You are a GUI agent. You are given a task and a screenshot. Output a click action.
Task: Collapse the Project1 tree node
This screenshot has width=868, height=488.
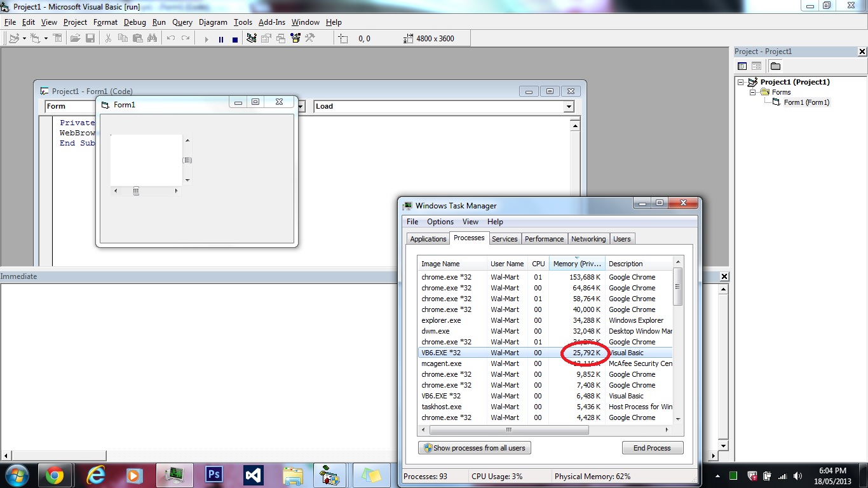point(741,82)
